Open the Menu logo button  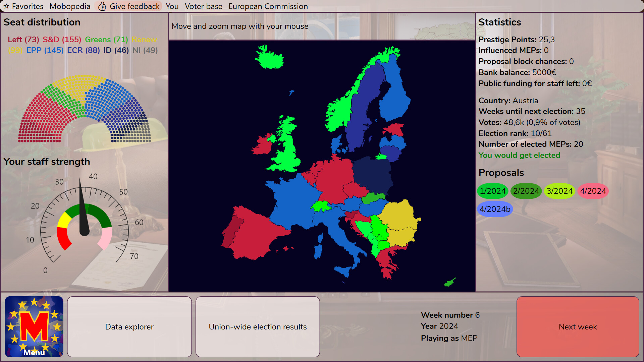pyautogui.click(x=34, y=326)
